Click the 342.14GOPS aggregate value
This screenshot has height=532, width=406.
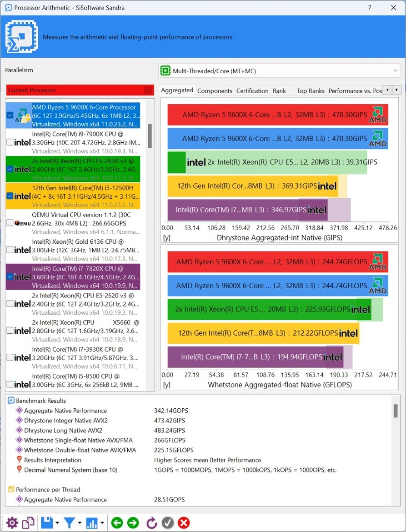[x=171, y=411]
